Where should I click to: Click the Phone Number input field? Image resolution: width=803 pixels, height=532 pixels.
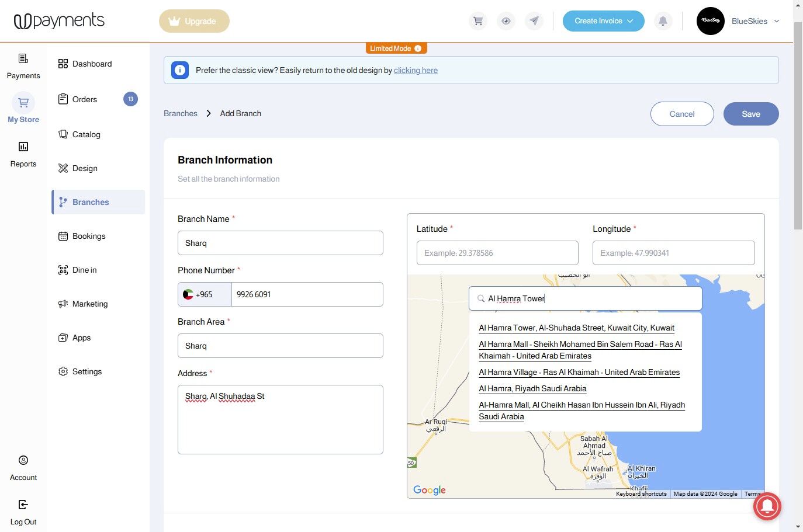307,294
